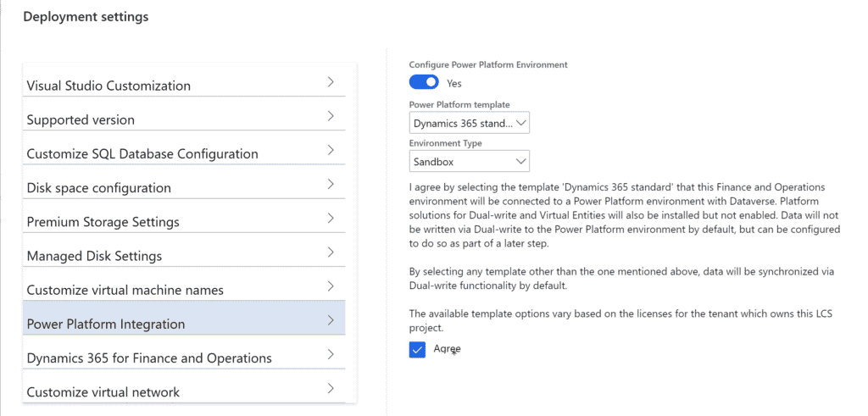Open the Power Platform template dropdown
Image resolution: width=868 pixels, height=416 pixels.
[470, 123]
